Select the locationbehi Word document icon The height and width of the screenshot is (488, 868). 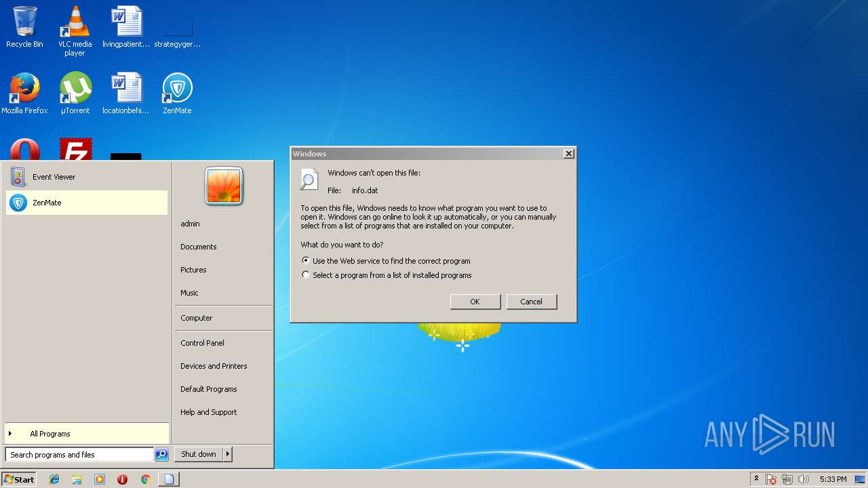[126, 94]
